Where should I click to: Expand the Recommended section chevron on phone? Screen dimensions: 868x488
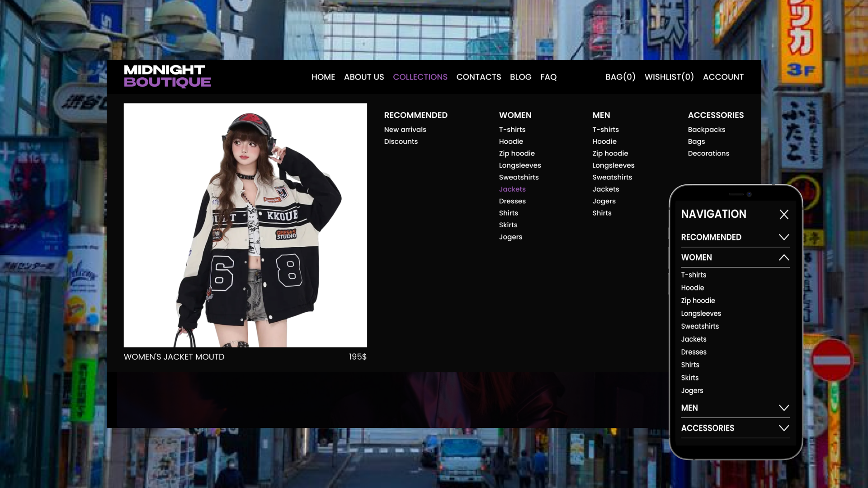pyautogui.click(x=784, y=237)
